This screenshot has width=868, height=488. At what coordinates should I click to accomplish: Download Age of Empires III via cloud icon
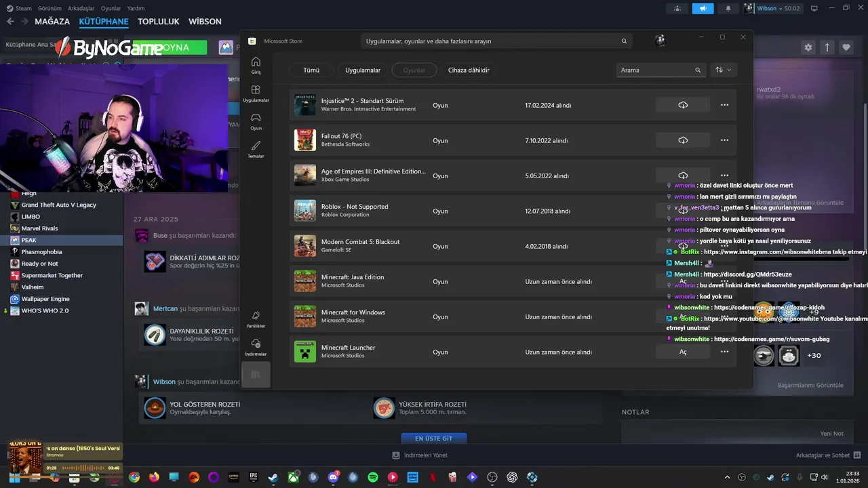(683, 176)
